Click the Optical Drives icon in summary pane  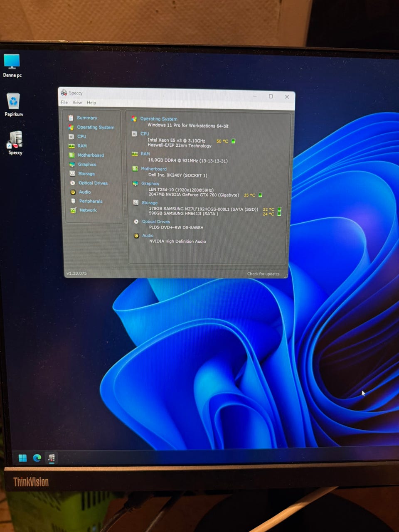click(x=136, y=222)
